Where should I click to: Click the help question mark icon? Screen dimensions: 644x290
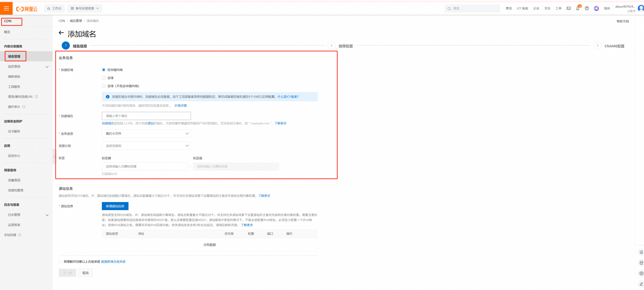[x=587, y=8]
